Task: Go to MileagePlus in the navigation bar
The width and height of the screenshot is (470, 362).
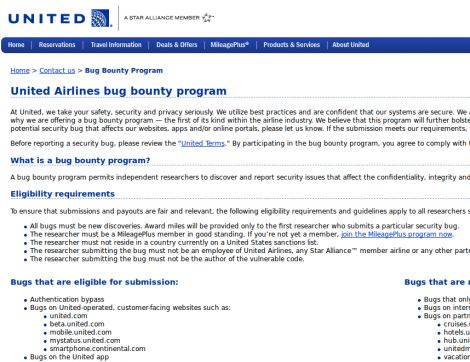Action: [230, 45]
